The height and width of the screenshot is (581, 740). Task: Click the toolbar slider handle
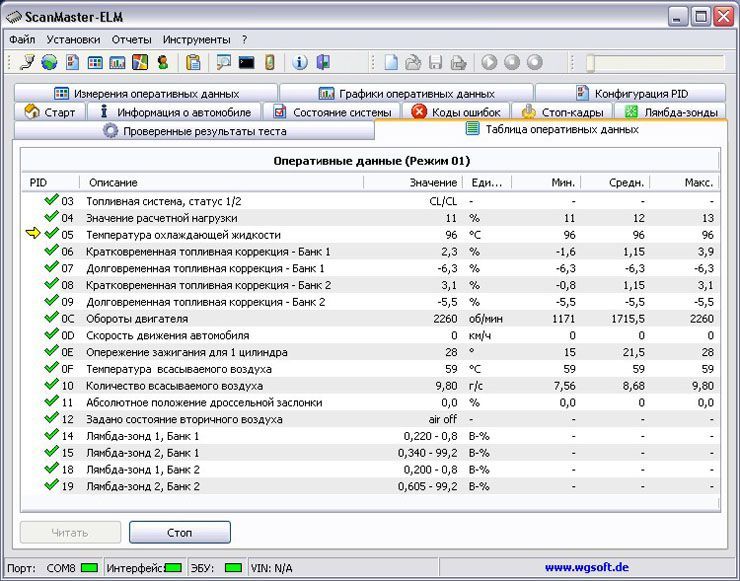coord(591,63)
